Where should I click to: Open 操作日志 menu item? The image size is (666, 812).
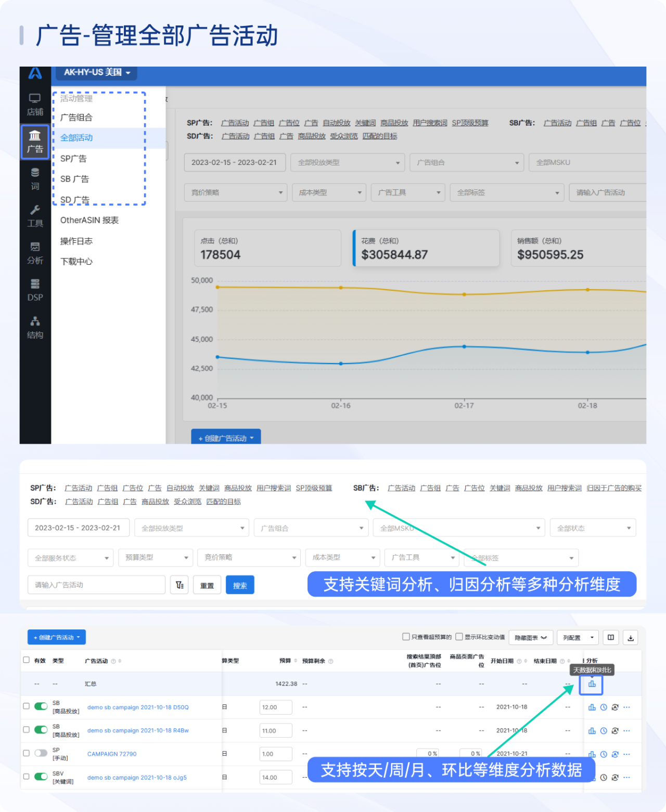pyautogui.click(x=76, y=241)
